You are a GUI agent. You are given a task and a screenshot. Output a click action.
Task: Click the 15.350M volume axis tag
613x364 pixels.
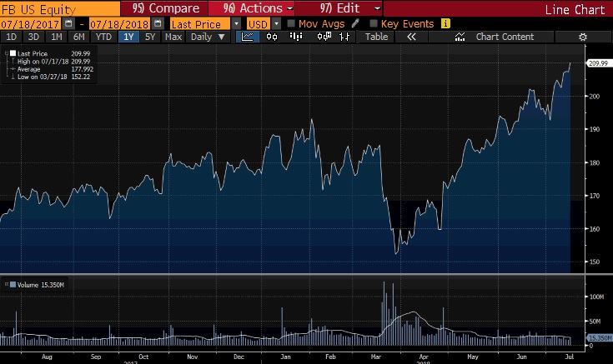[600, 338]
